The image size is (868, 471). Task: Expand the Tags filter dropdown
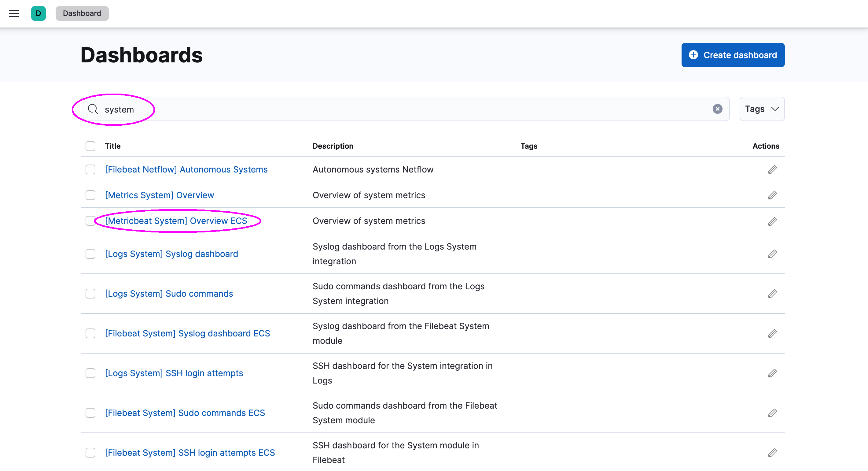click(x=762, y=109)
